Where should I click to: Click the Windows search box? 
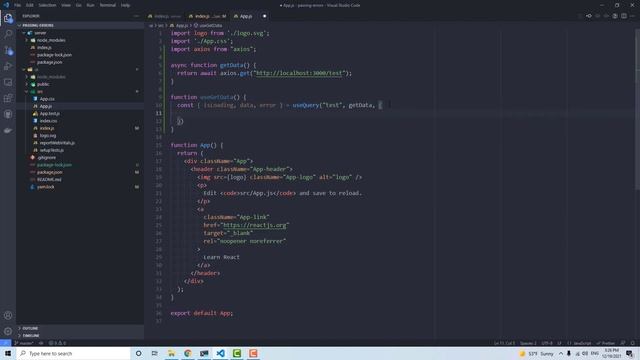(73, 353)
